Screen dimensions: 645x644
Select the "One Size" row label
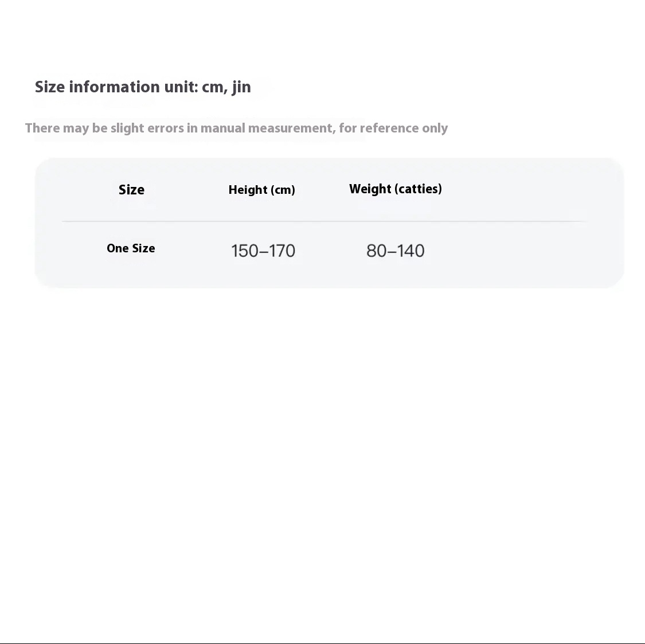(131, 248)
